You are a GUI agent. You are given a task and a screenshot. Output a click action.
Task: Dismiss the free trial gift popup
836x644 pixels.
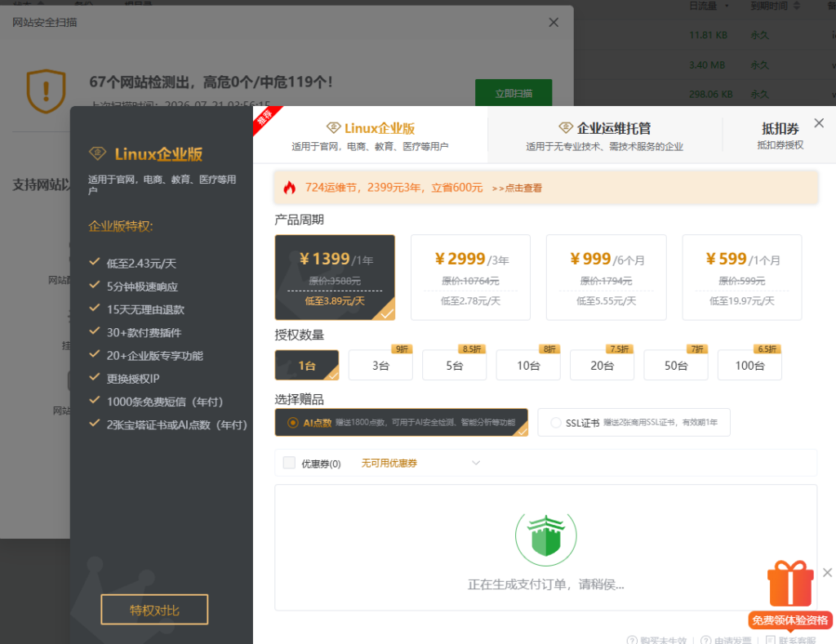827,572
